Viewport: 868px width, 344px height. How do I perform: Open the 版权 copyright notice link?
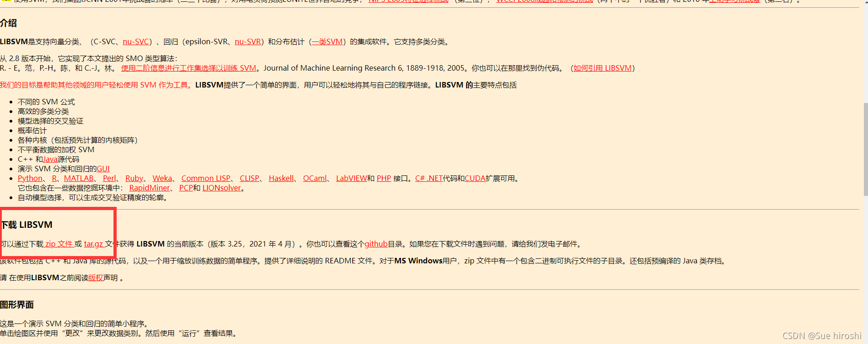coord(96,278)
